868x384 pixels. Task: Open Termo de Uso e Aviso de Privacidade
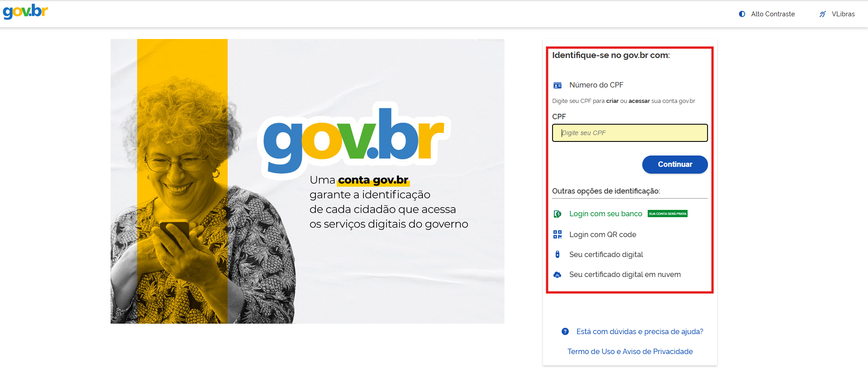pos(630,351)
